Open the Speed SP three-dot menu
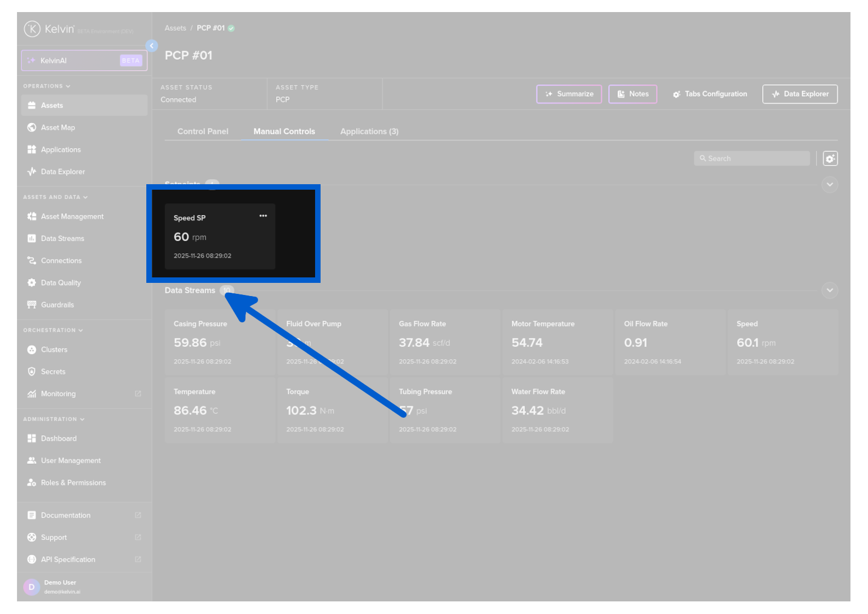The image size is (868, 614). (x=263, y=216)
